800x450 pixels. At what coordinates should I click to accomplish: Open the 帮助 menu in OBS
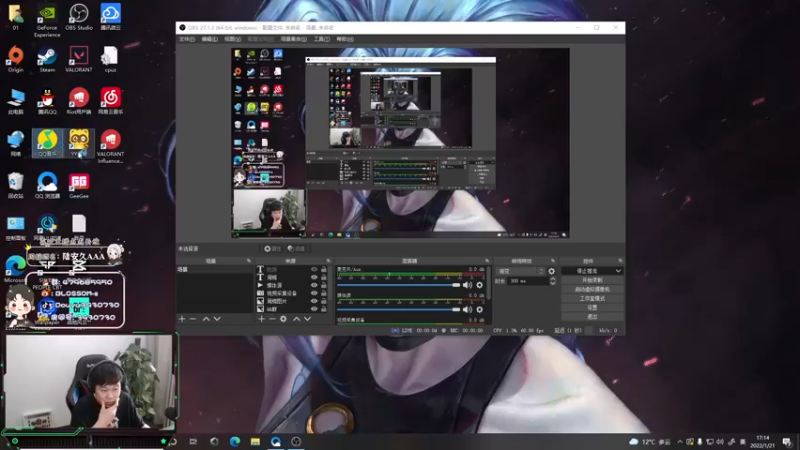tap(345, 39)
